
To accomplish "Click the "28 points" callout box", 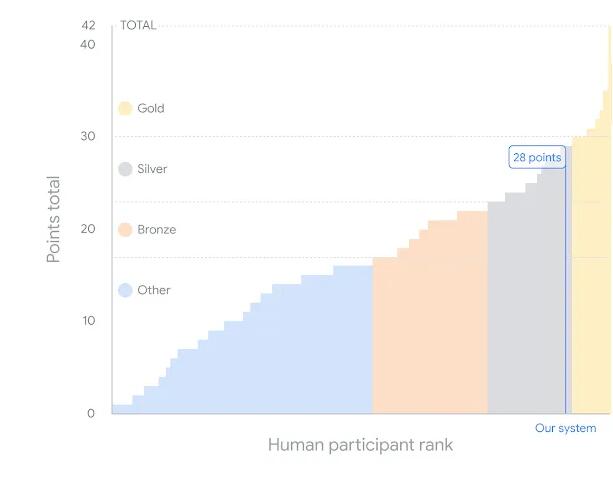I will tap(537, 157).
